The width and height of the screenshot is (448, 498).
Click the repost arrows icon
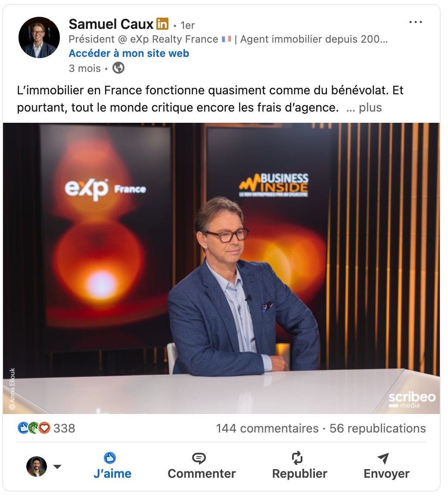click(297, 458)
